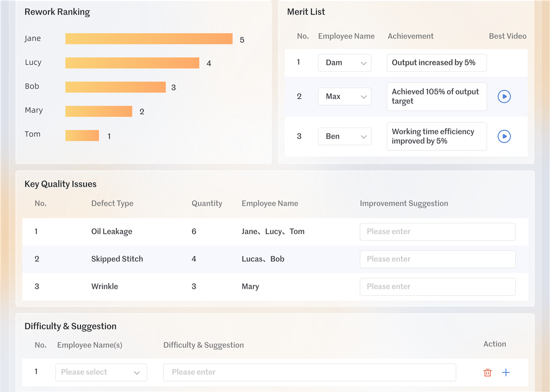The width and height of the screenshot is (550, 392).
Task: Edit 'Achieved 105% of output target' field
Action: (x=436, y=97)
